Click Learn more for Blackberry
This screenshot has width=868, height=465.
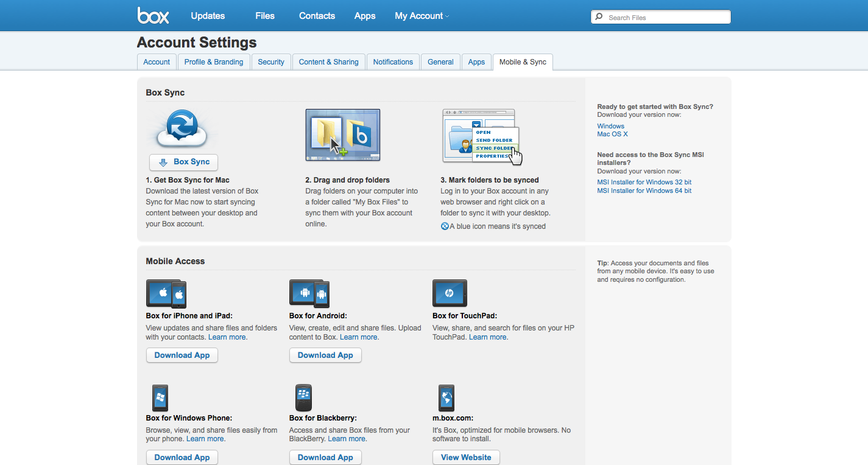click(x=347, y=439)
